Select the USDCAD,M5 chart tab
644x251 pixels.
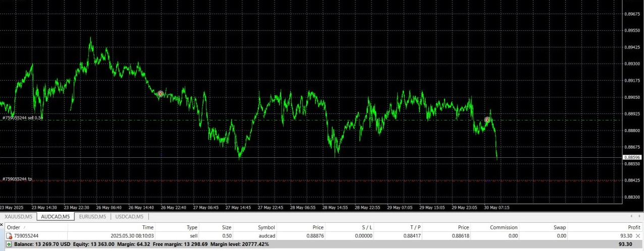click(130, 217)
